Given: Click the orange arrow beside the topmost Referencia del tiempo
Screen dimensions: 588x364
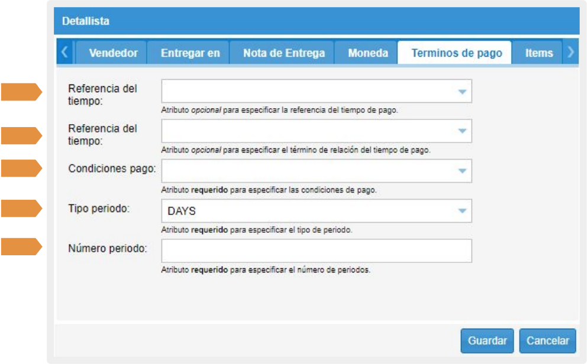Looking at the screenshot, I should point(21,92).
